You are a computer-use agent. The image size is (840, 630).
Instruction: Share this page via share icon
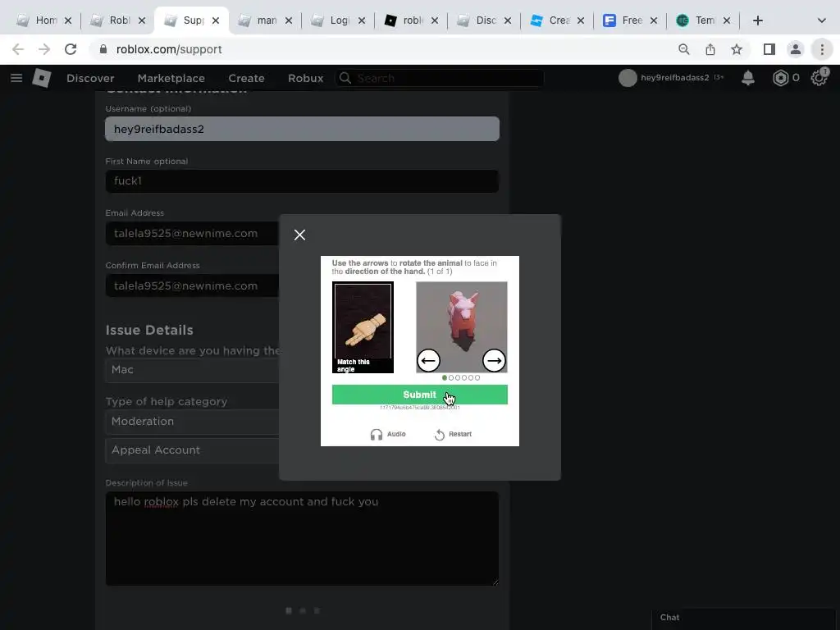click(x=710, y=49)
